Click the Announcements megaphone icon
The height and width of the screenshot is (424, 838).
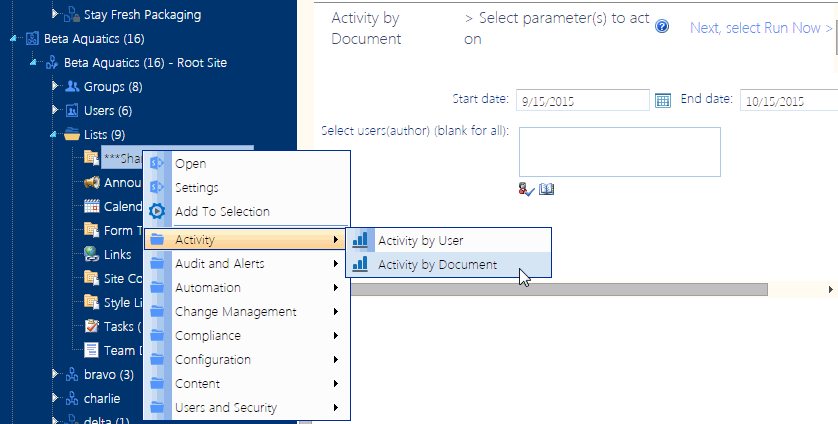click(x=91, y=182)
